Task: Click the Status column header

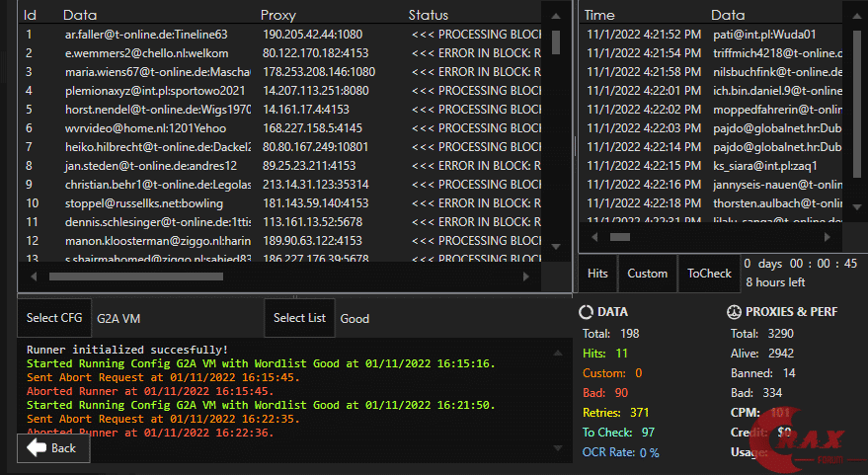Action: 428,15
